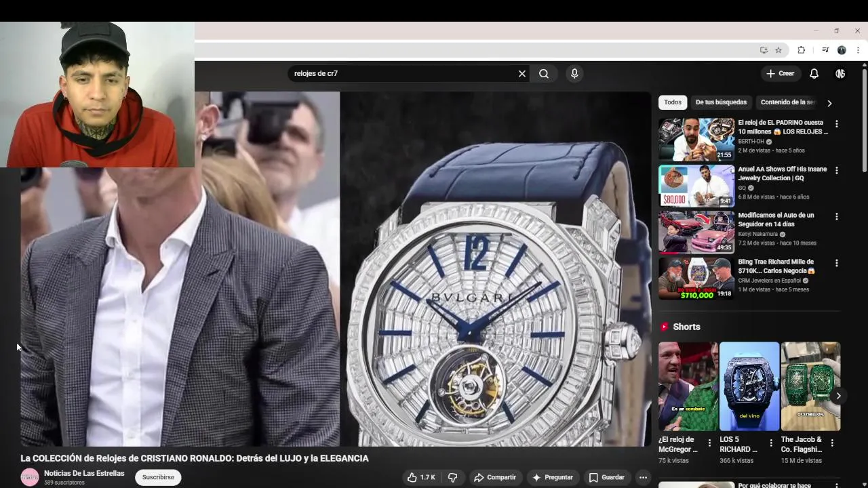
Task: Open options for El reloj de EL PADRINO video
Action: pos(837,124)
